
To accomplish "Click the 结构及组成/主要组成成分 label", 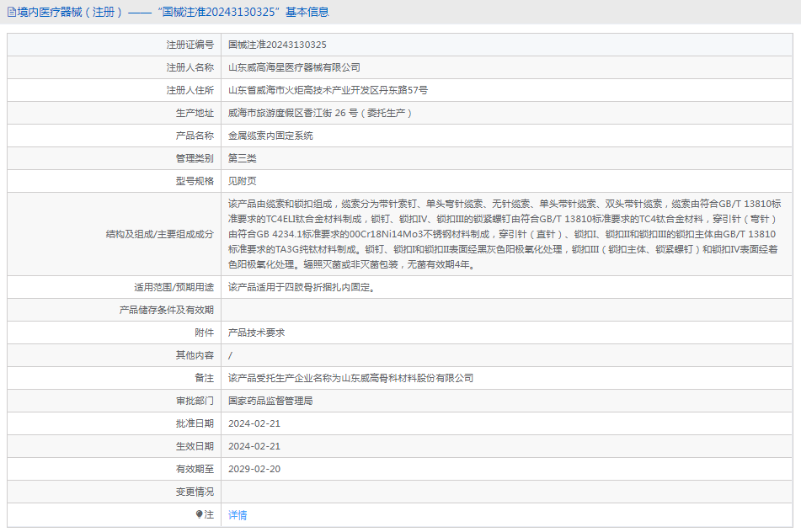I will pos(160,234).
